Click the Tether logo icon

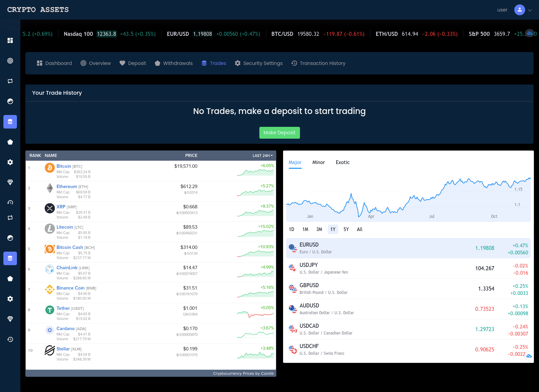click(50, 310)
